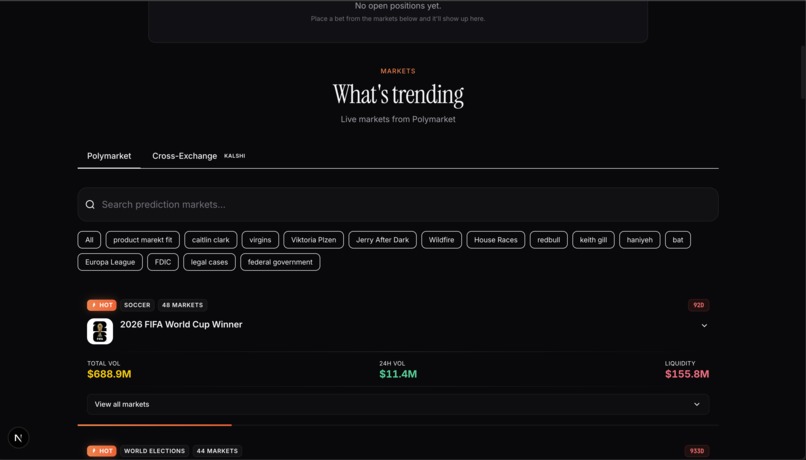The width and height of the screenshot is (806, 460).
Task: Select the haniyeh filter chip
Action: point(639,240)
